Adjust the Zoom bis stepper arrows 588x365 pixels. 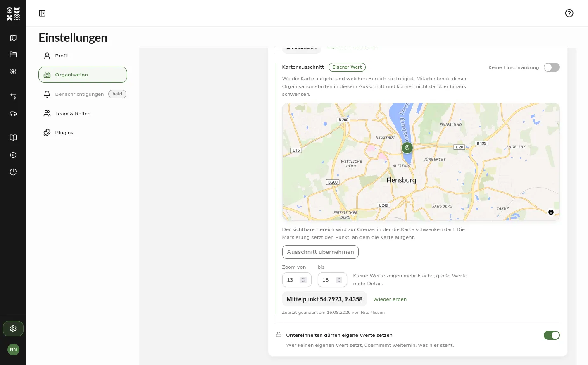[339, 280]
